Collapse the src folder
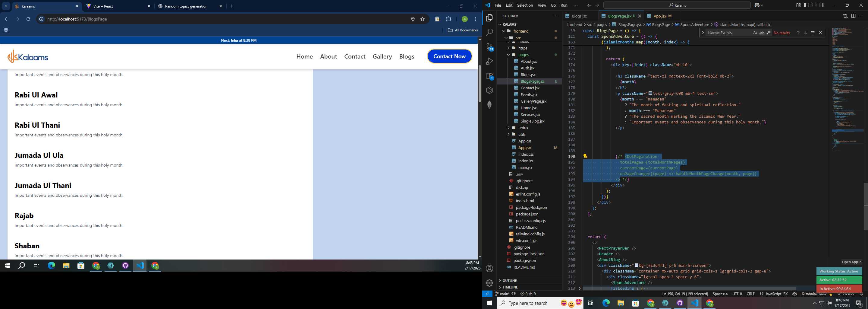The width and height of the screenshot is (868, 309). pyautogui.click(x=506, y=38)
